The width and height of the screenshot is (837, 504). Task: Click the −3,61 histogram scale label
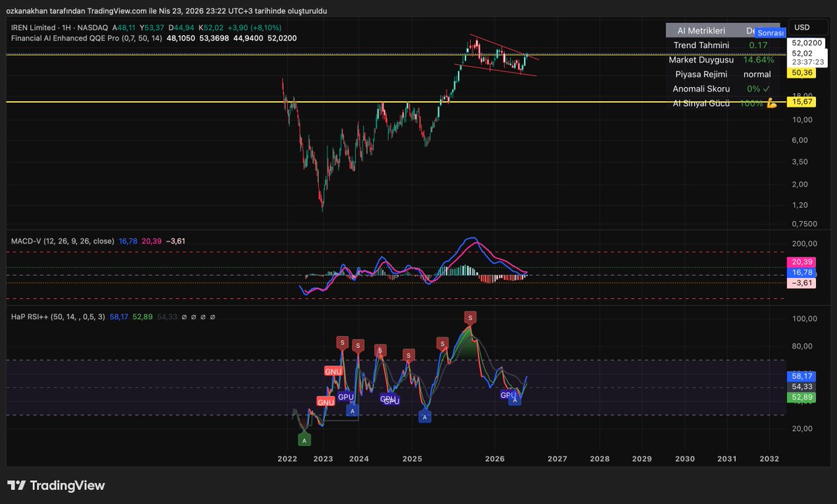click(x=801, y=283)
